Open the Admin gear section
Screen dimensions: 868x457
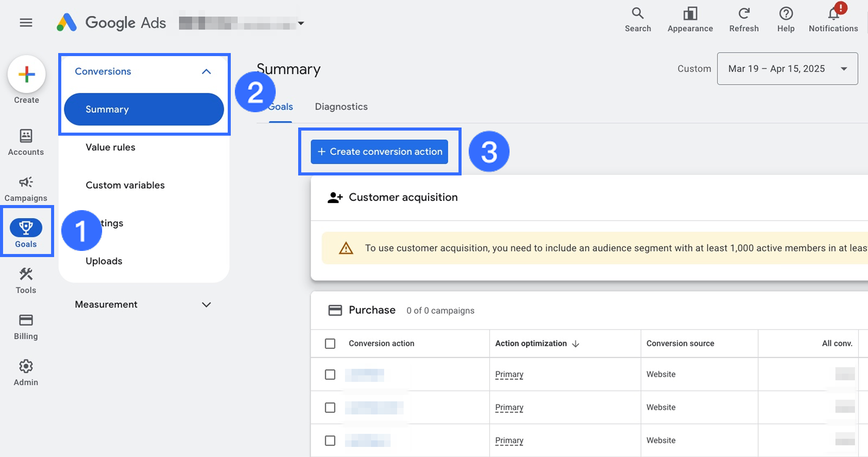click(x=26, y=372)
